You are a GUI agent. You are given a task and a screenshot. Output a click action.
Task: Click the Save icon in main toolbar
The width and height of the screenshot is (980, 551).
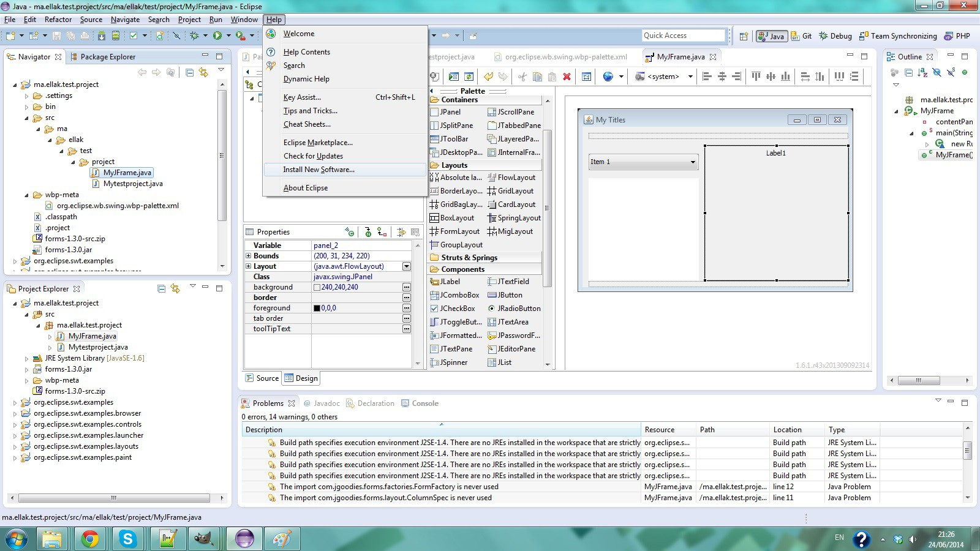point(56,36)
